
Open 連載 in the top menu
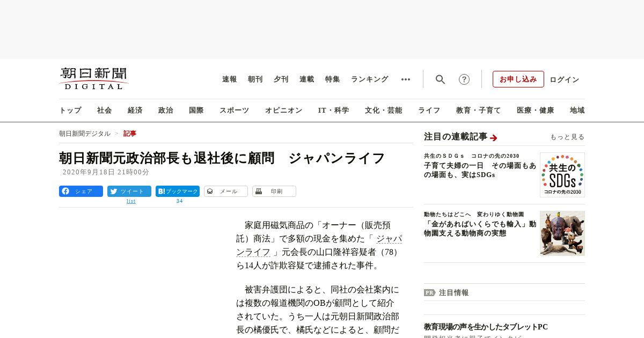pos(307,79)
